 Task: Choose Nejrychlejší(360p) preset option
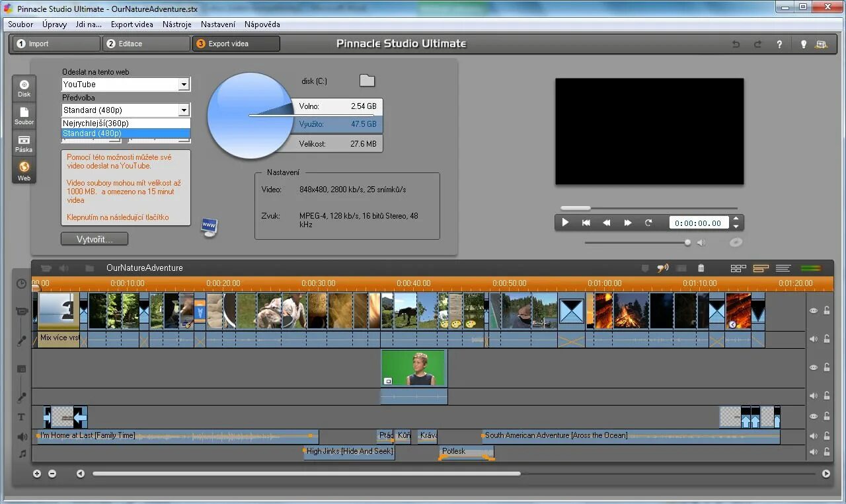(126, 124)
